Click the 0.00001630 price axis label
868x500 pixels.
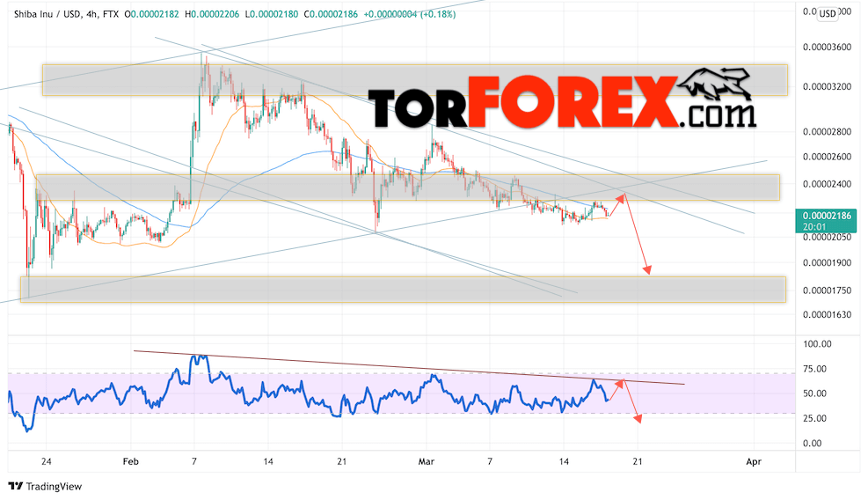pos(827,315)
